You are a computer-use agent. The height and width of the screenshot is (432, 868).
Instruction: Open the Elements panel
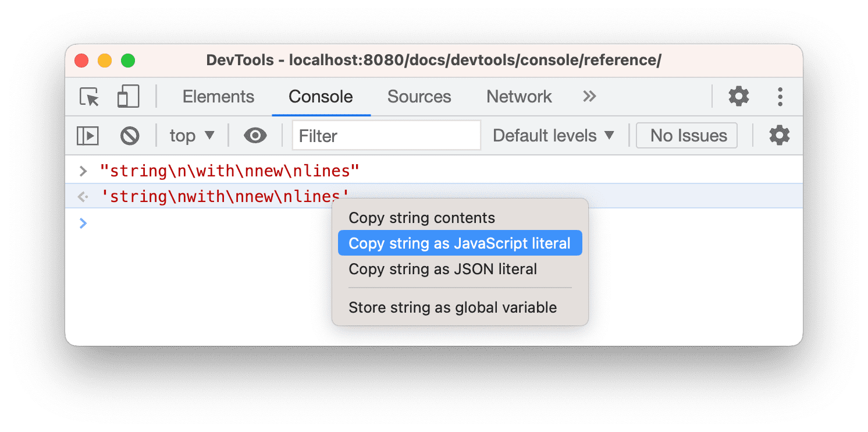[x=218, y=97]
